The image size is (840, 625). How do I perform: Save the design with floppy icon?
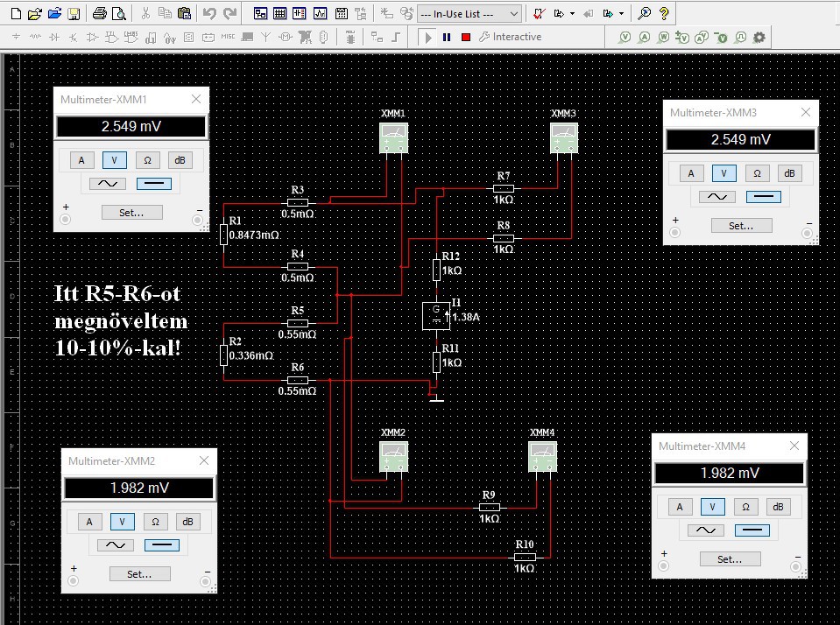(x=74, y=14)
